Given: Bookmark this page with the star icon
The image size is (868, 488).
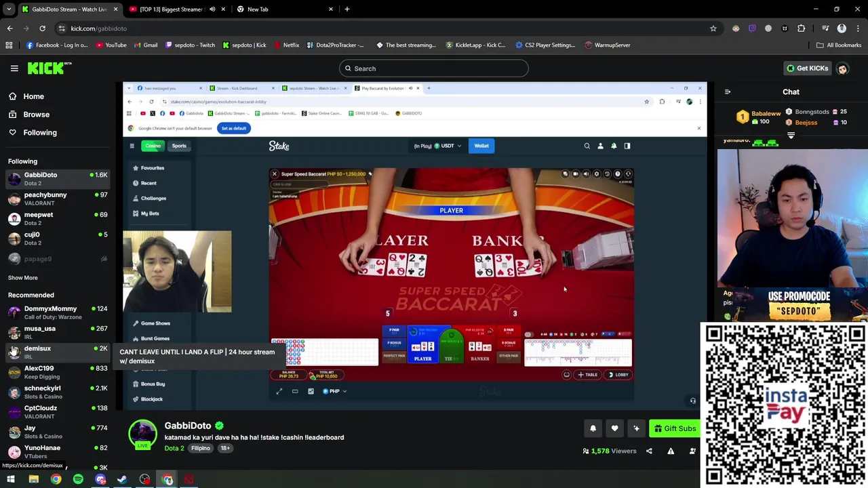Looking at the screenshot, I should tap(713, 28).
